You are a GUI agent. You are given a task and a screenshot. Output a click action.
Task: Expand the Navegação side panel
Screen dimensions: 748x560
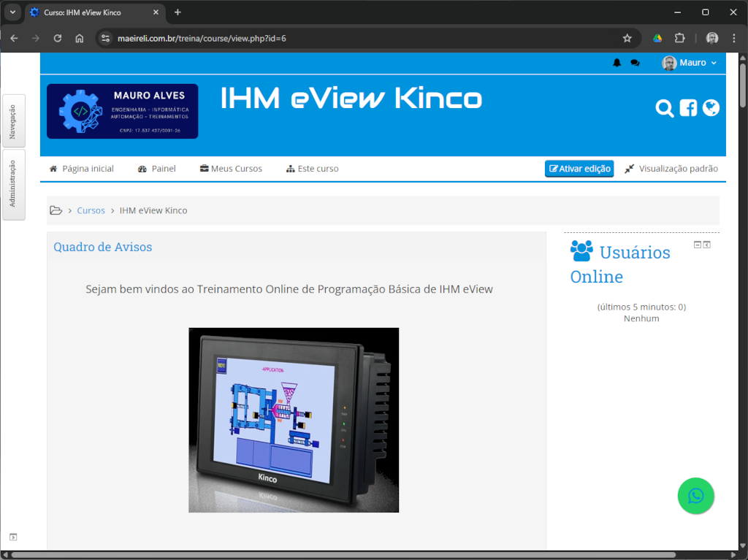(13, 121)
